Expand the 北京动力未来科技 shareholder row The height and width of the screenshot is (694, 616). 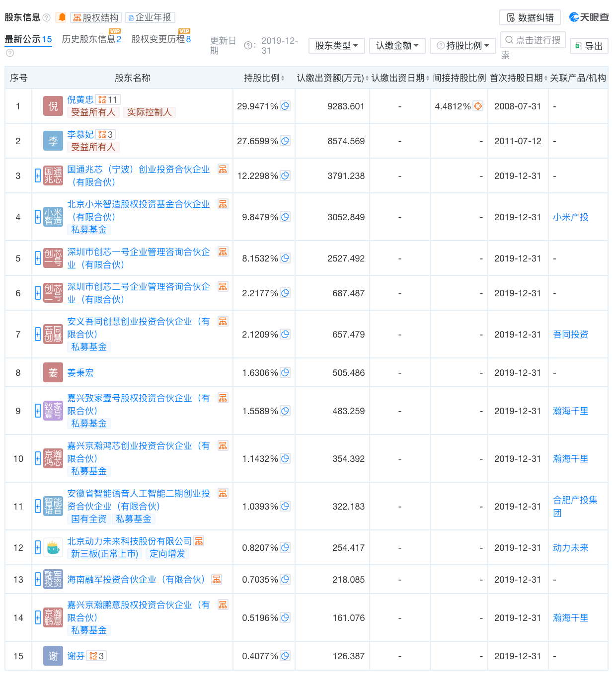38,547
